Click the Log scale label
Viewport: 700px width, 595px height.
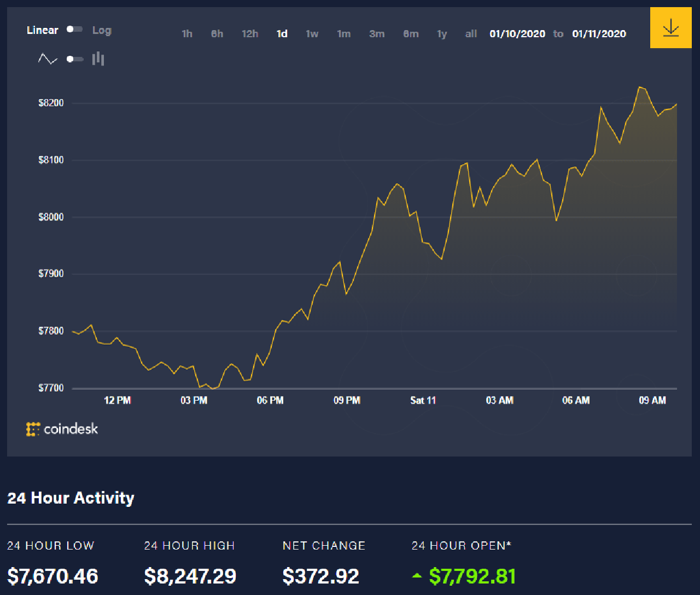click(x=102, y=31)
